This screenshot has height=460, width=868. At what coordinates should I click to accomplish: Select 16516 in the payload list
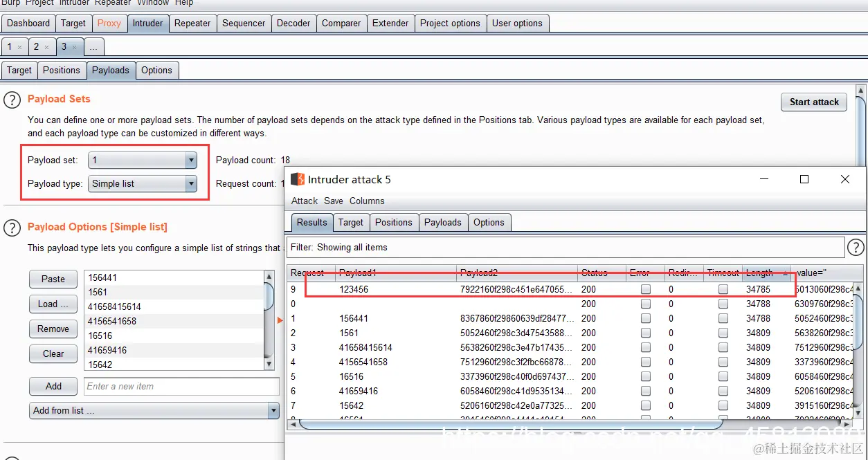(174, 335)
